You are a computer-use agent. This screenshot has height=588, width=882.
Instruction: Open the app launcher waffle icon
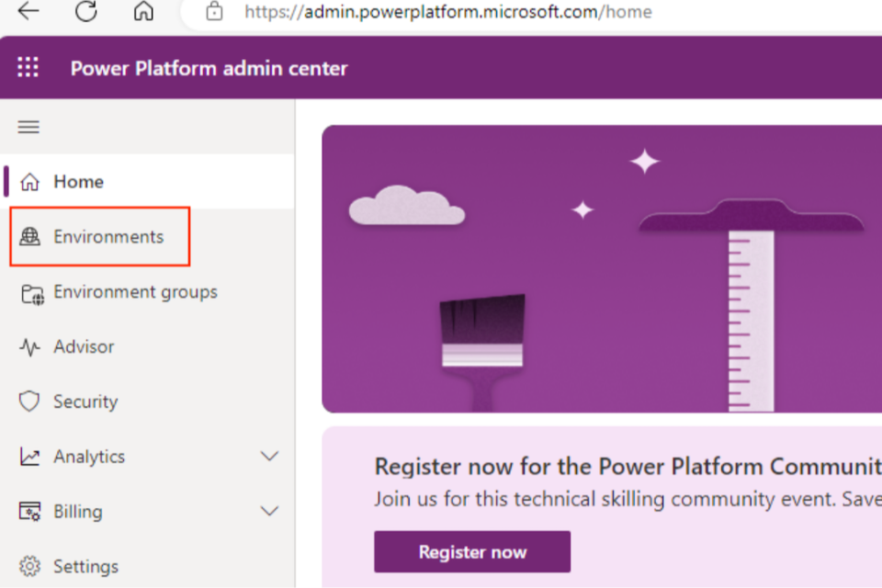(x=28, y=68)
